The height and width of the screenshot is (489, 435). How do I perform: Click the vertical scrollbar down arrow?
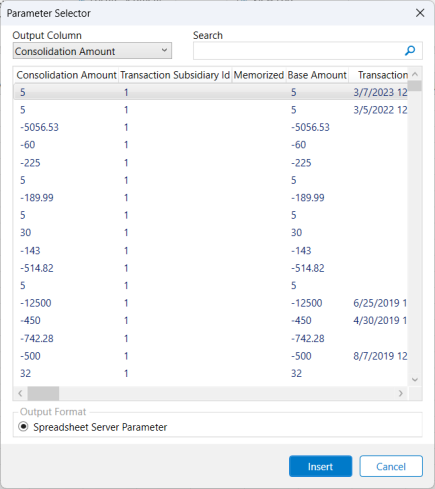415,380
